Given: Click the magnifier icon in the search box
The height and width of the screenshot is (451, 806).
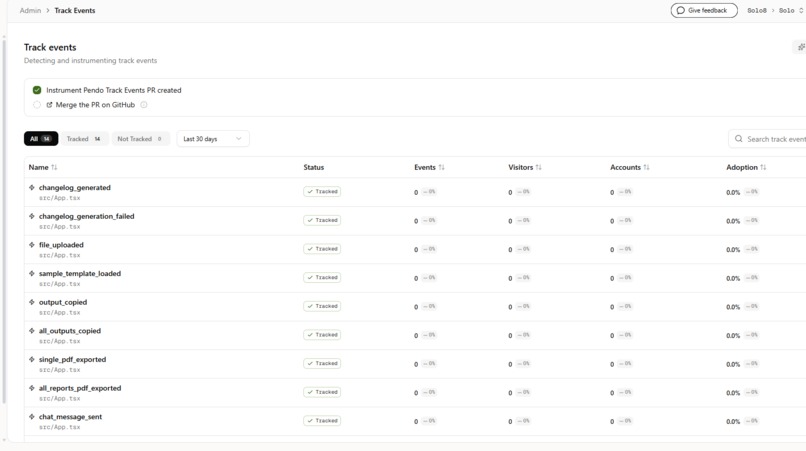Looking at the screenshot, I should coord(739,139).
